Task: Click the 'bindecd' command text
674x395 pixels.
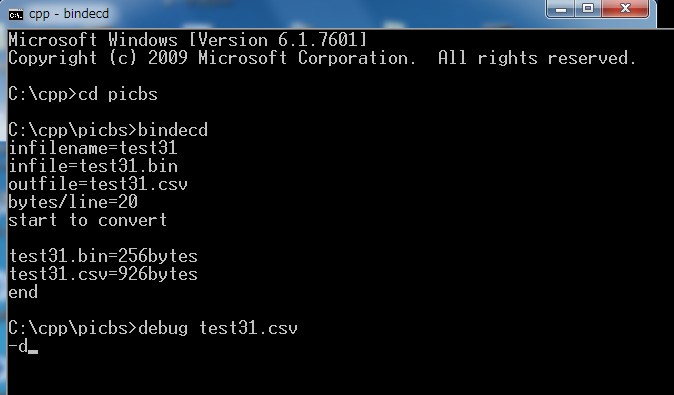Action: point(173,130)
